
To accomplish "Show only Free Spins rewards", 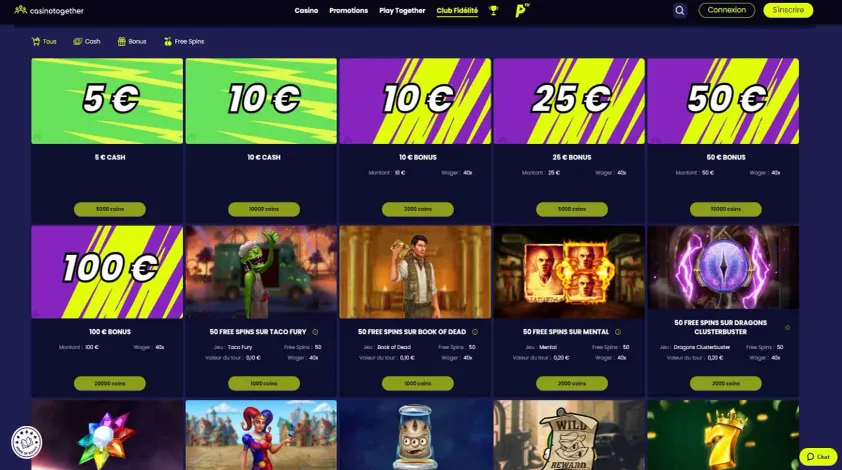I will pyautogui.click(x=184, y=41).
